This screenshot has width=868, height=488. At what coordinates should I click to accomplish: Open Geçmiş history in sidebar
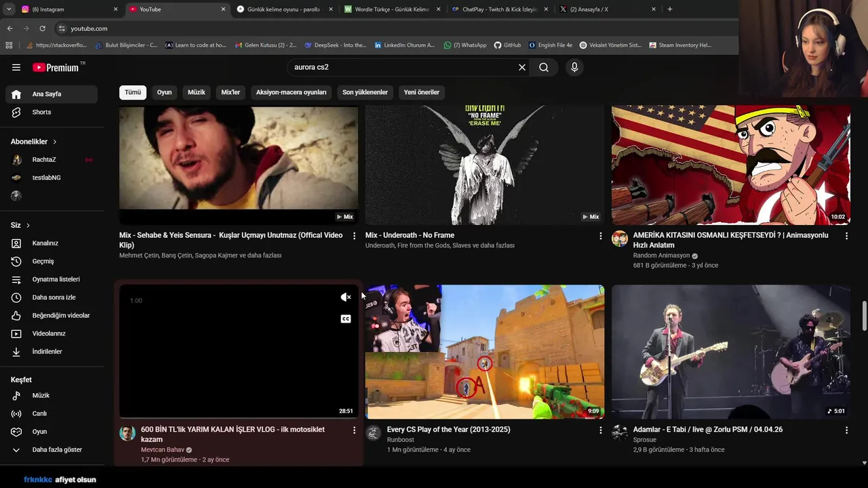[52, 261]
